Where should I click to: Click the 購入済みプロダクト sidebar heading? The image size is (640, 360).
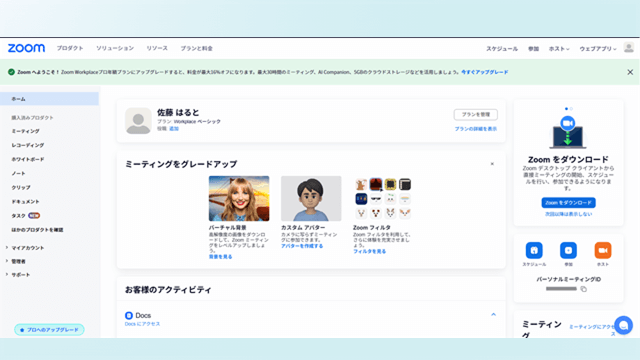coord(32,118)
